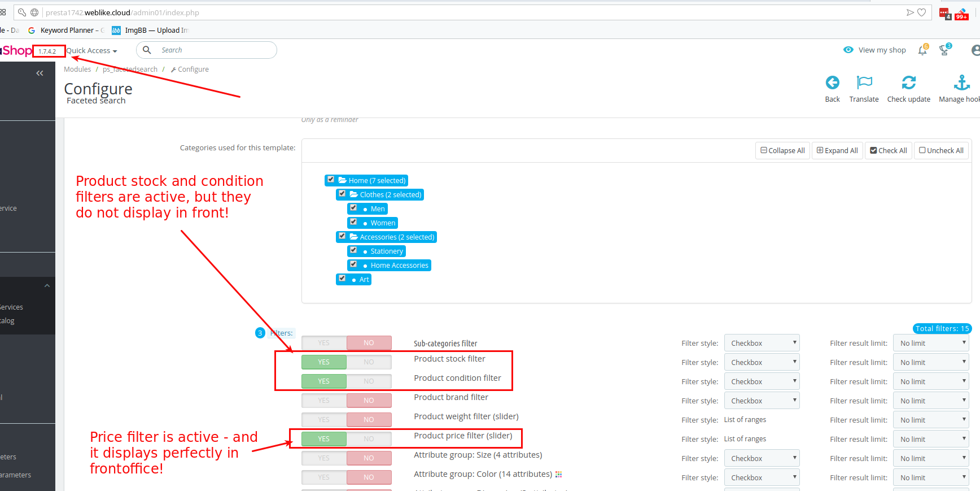The image size is (980, 491).
Task: Click the Configure breadcrumb item
Action: click(x=190, y=69)
